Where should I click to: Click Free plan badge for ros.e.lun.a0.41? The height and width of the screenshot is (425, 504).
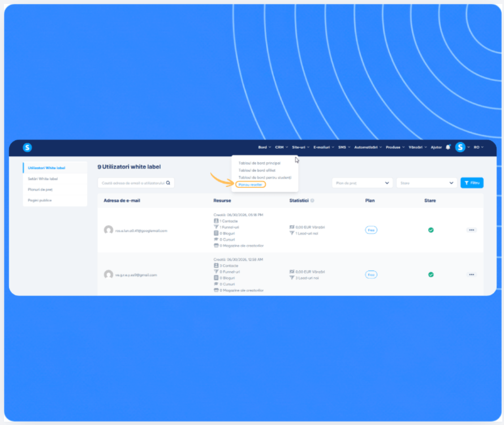point(371,230)
